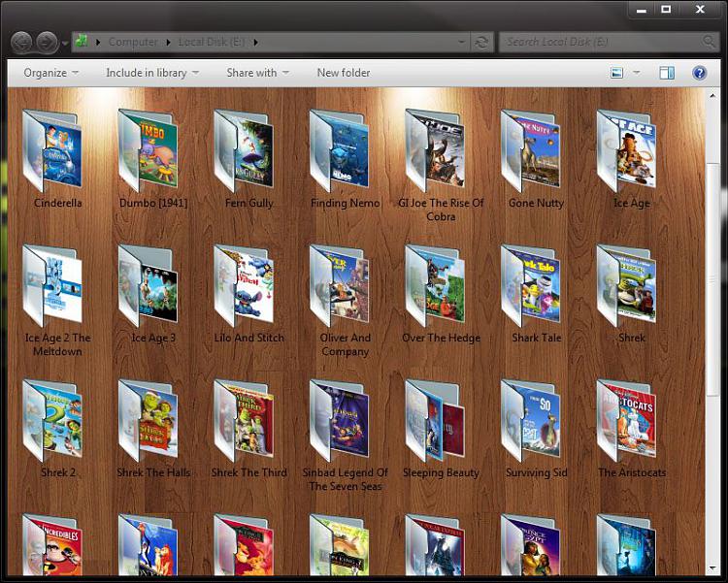Screen dimensions: 728x583
Task: Select the Ice Age 2 The Meltdown folder icon
Action: [52, 286]
